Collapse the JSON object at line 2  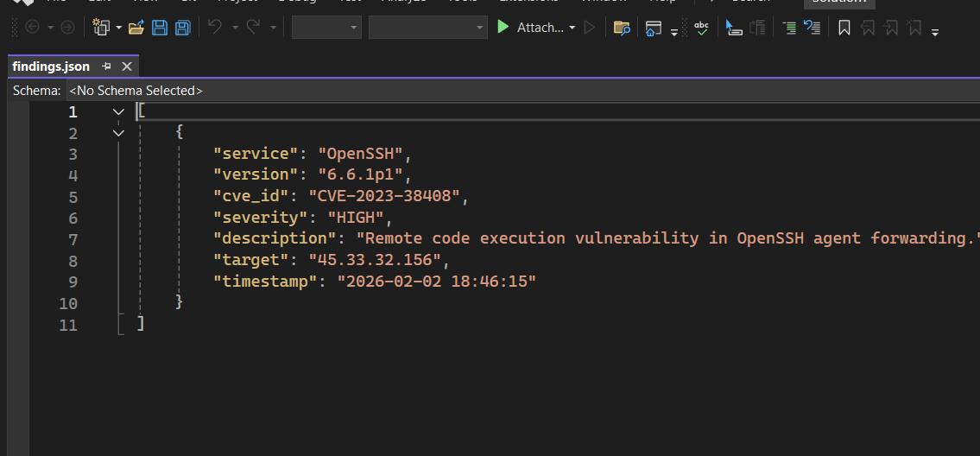tap(119, 133)
